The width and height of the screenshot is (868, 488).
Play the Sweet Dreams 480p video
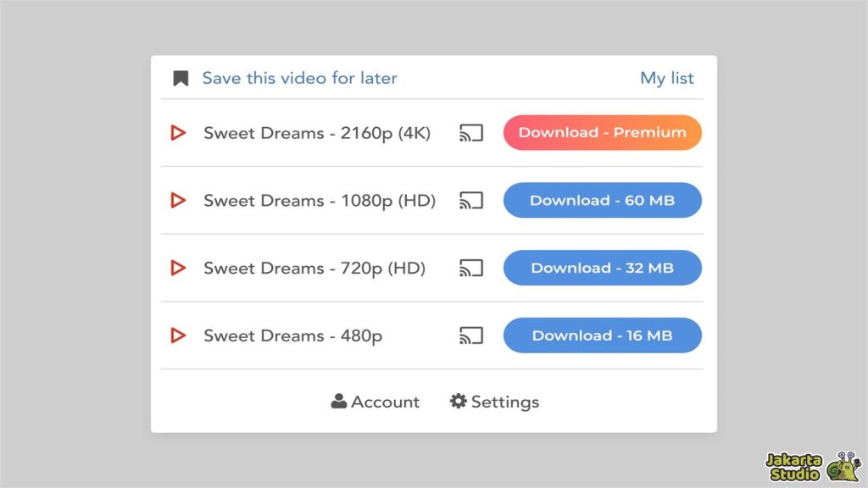coord(178,335)
